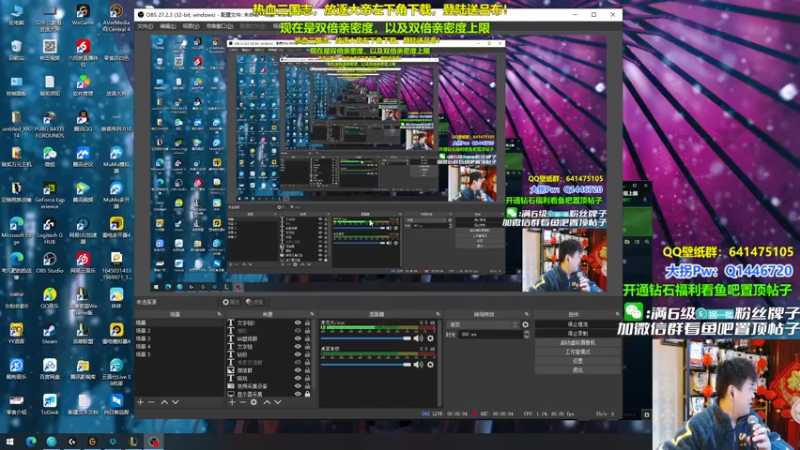
Task: Mute the 桌面音频 speaker icon
Action: (x=418, y=364)
